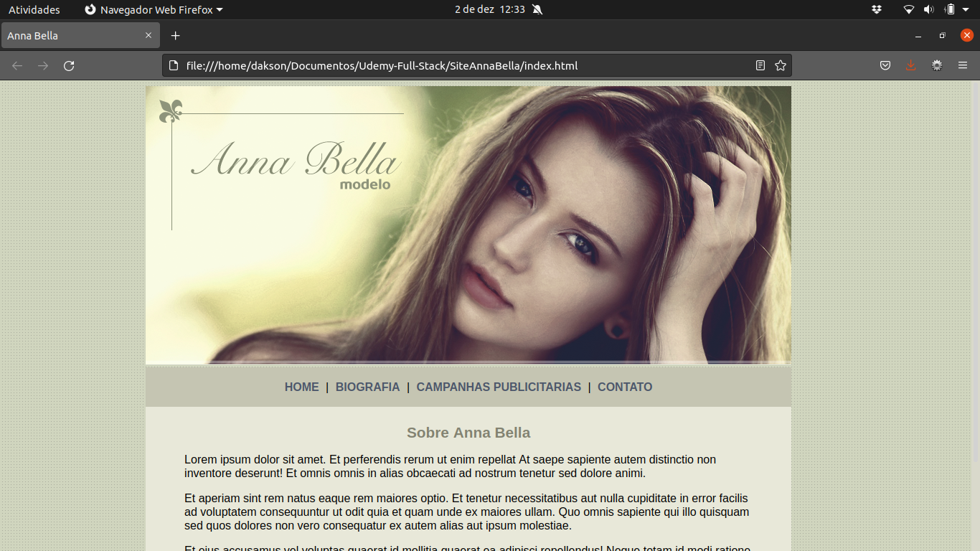Open the system status menu via battery indicator
This screenshot has height=551, width=980.
[952, 9]
